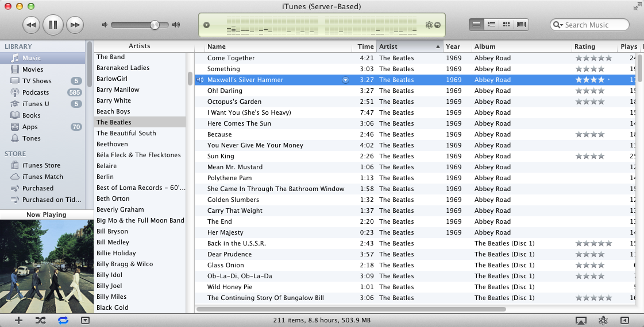The image size is (644, 327).
Task: Open the search magnifier options dropdown
Action: pyautogui.click(x=558, y=25)
